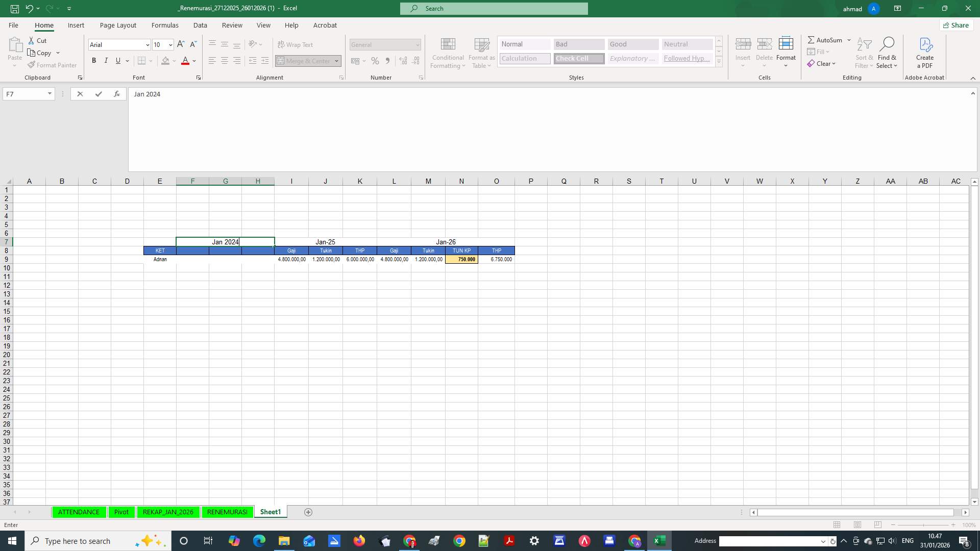Open Conditional Formatting options
This screenshot has width=980, height=551.
coord(448,53)
